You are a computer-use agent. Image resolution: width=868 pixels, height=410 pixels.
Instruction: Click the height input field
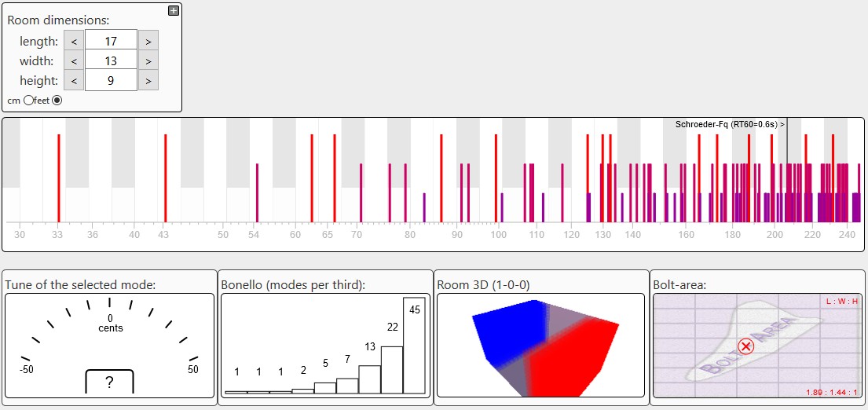click(111, 80)
